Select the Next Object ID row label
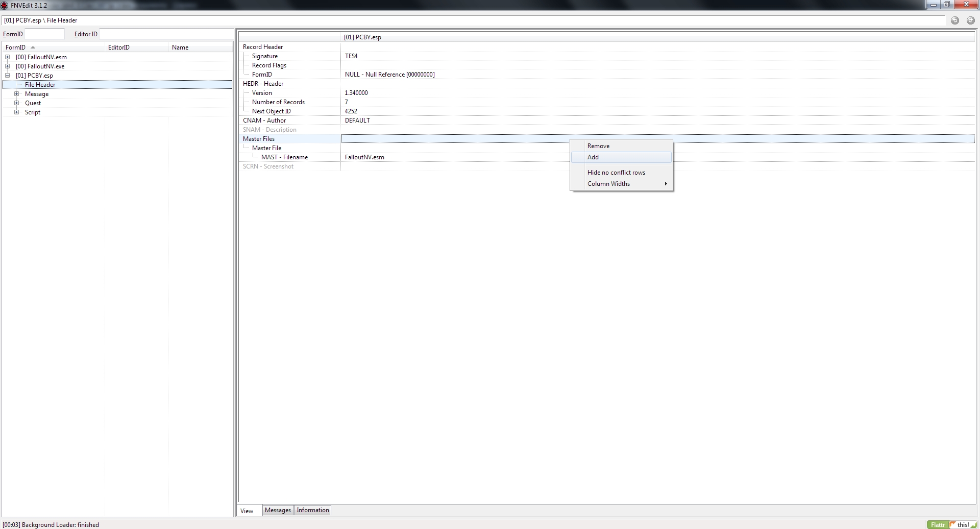 pos(271,111)
